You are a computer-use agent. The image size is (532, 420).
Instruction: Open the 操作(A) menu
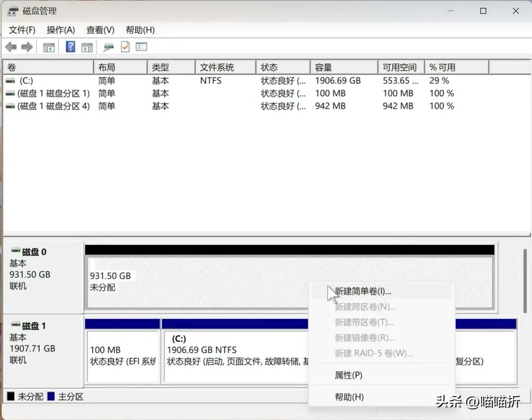pos(60,30)
